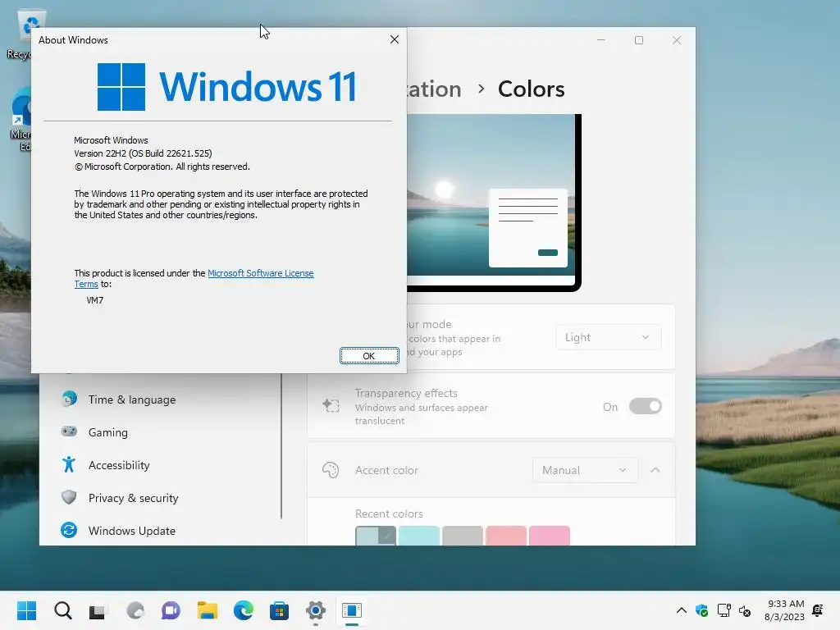Click the Settings navigation pane scrollbar

click(x=281, y=445)
